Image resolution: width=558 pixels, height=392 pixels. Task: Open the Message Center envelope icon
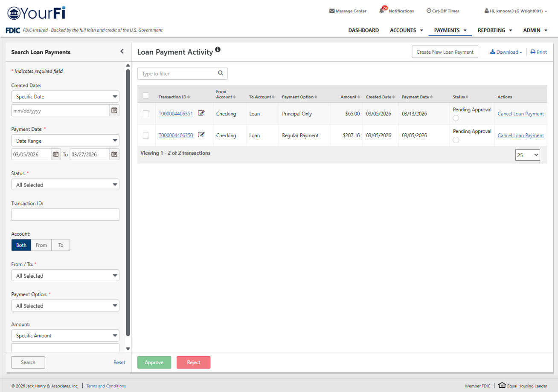click(331, 11)
